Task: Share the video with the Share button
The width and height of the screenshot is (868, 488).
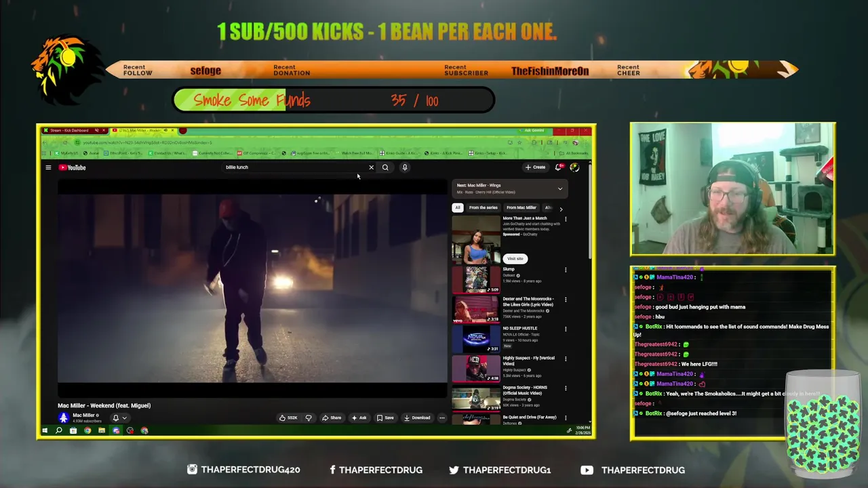Action: 332,418
